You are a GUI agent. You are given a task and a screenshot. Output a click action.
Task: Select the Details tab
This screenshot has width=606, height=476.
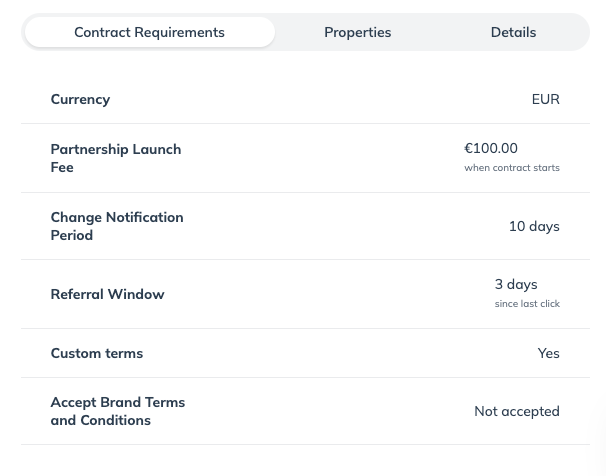(513, 32)
